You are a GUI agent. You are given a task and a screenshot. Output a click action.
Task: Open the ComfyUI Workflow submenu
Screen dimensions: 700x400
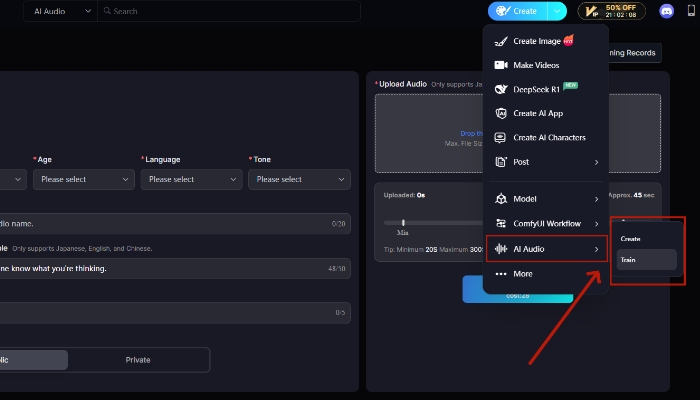pos(596,223)
